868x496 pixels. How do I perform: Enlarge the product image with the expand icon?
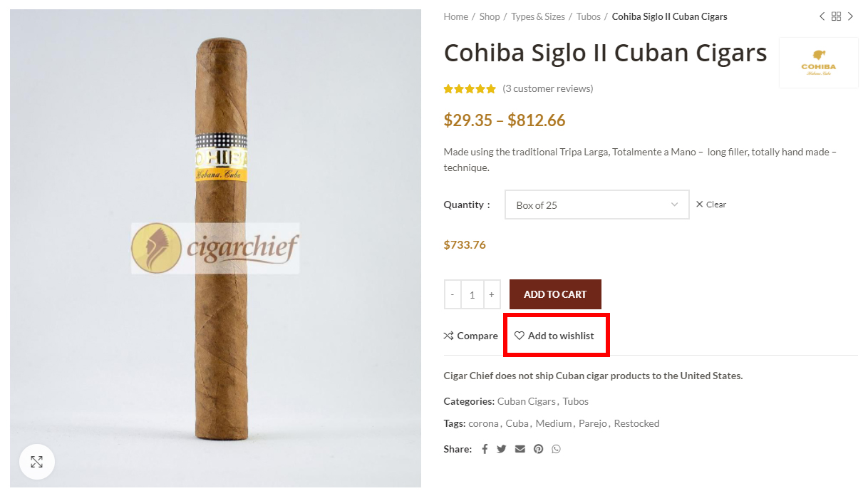[x=36, y=462]
